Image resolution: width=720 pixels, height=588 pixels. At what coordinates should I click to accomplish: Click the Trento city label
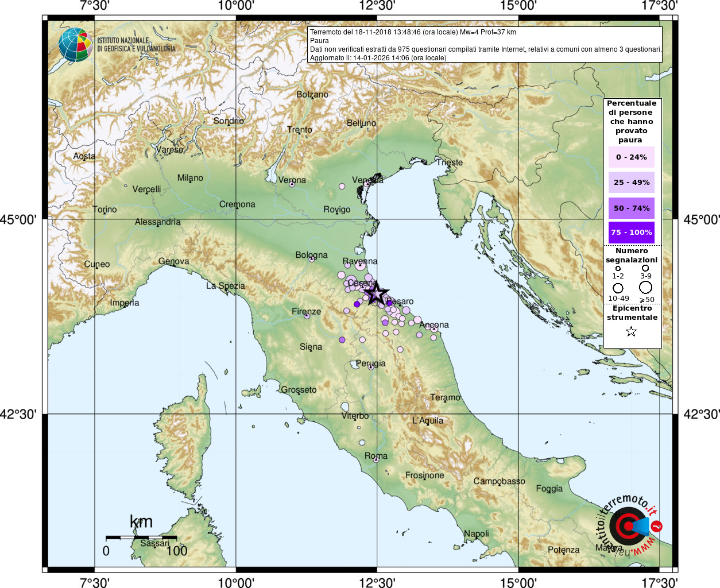click(300, 130)
